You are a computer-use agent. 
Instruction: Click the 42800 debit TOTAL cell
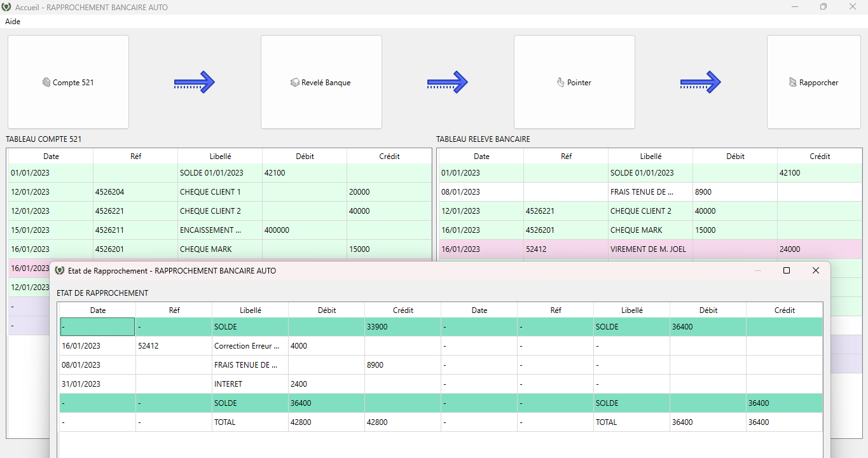(327, 422)
